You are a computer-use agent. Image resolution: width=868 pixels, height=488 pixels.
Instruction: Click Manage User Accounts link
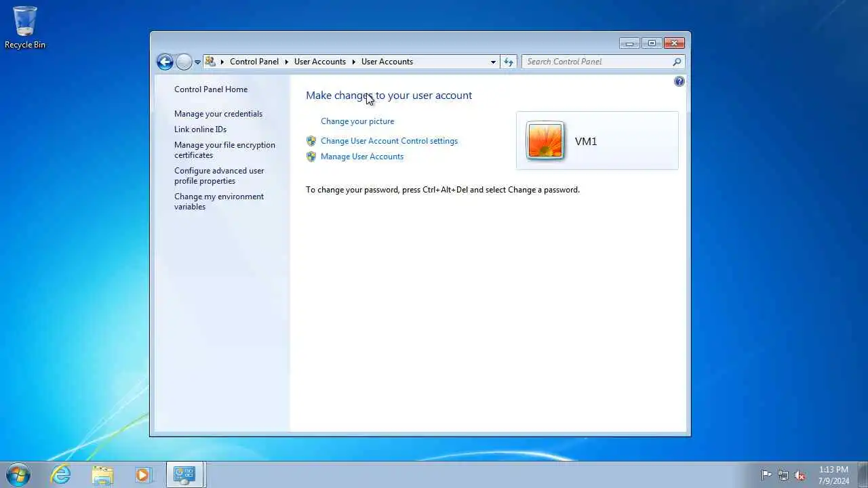(362, 157)
